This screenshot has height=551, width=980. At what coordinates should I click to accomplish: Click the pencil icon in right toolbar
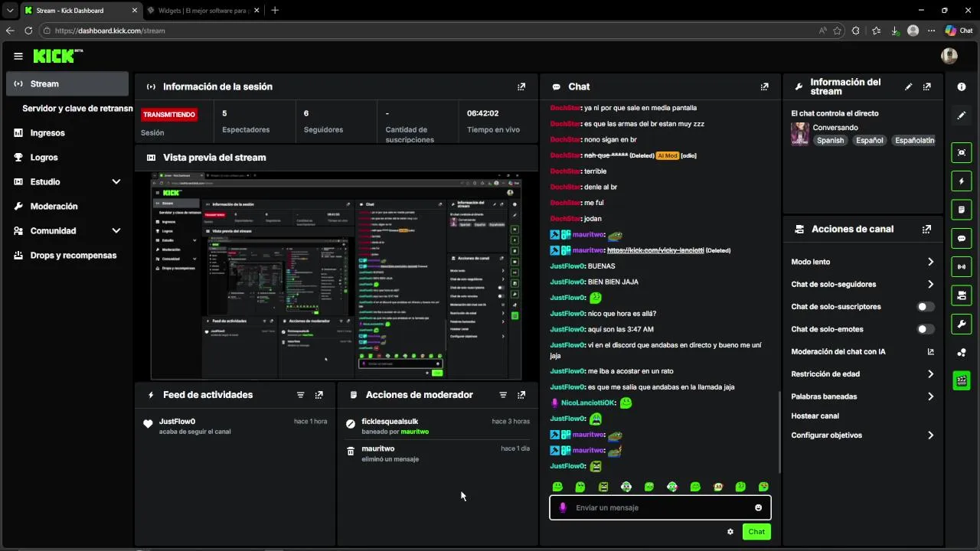[962, 116]
